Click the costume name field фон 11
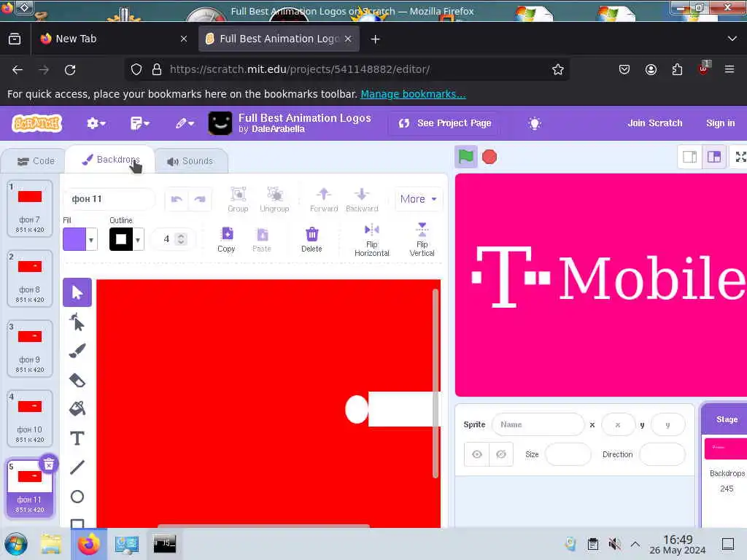Image resolution: width=747 pixels, height=560 pixels. coord(109,199)
